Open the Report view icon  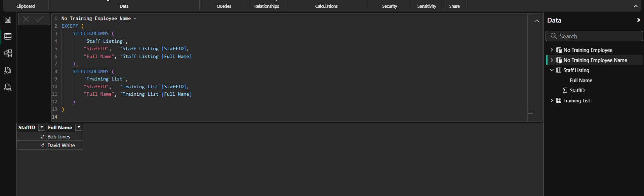point(8,20)
